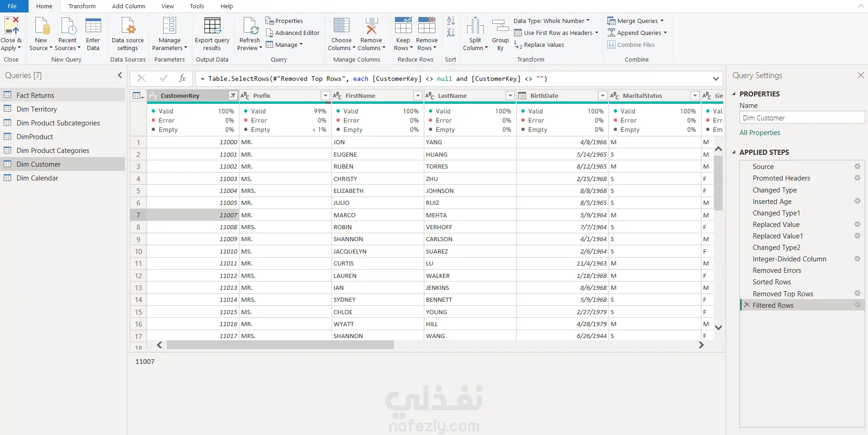Open the table menu icon in grid corner
Image resolution: width=868 pixels, height=435 pixels.
point(138,96)
